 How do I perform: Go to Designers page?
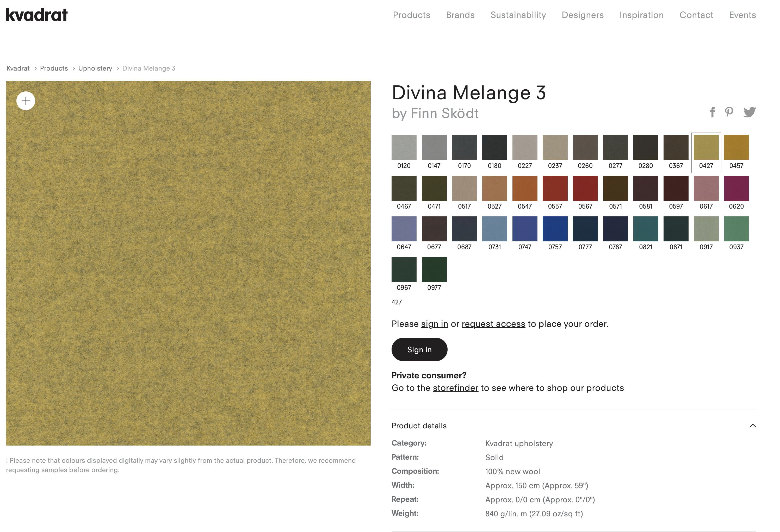583,15
